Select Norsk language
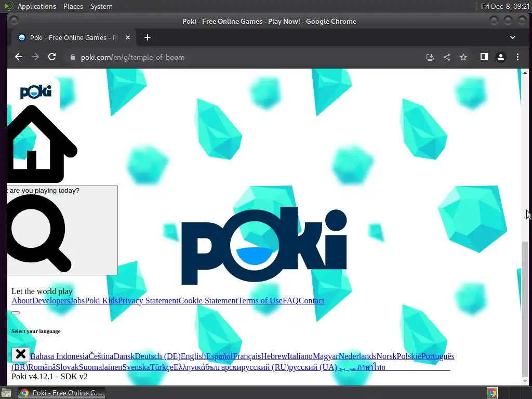The image size is (532, 399). coord(387,356)
